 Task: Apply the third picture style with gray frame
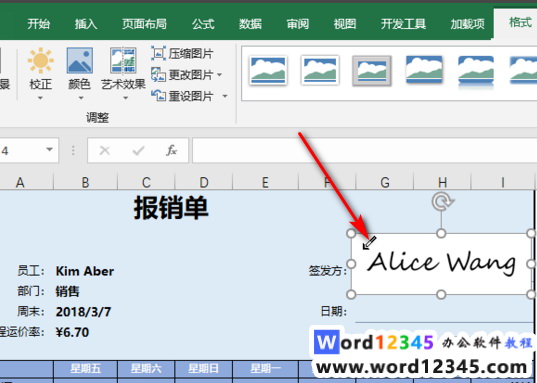coord(372,71)
